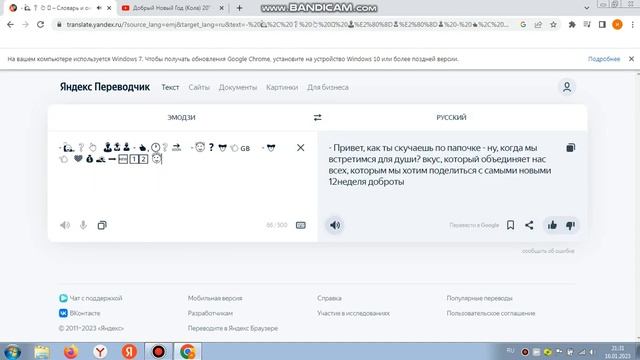The width and height of the screenshot is (640, 360).
Task: Open the Yandex account profile
Action: (x=567, y=87)
